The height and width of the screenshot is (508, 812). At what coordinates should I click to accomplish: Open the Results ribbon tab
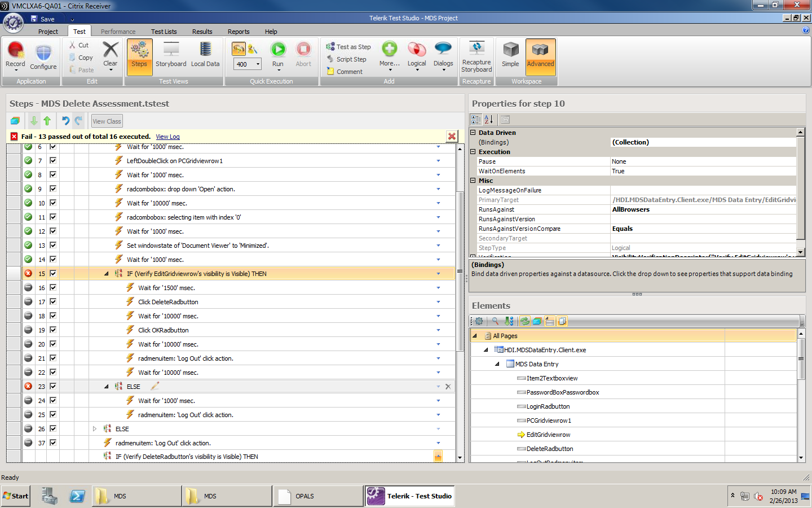coord(202,32)
